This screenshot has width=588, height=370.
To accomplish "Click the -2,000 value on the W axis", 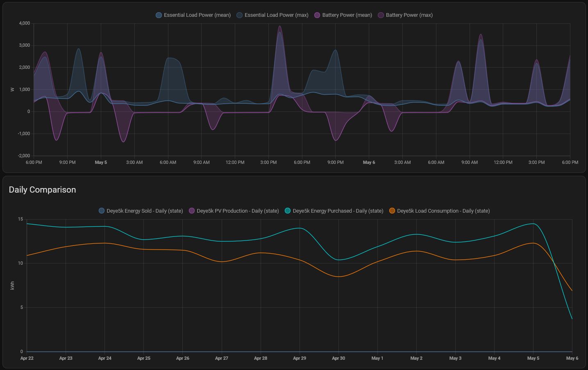I will coord(24,156).
